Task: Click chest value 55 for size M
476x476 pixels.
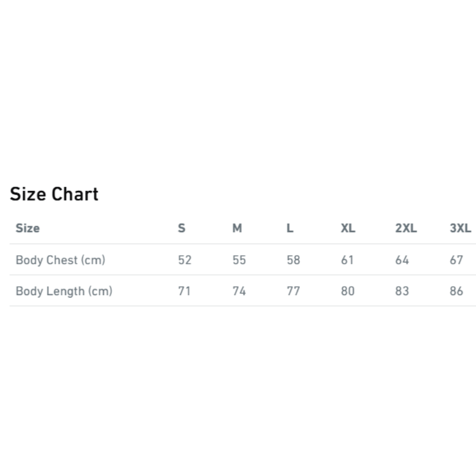Action: pos(239,260)
